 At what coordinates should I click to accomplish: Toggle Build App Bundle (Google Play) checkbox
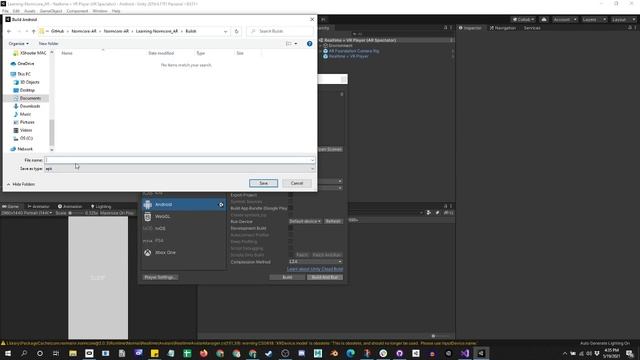click(x=291, y=208)
